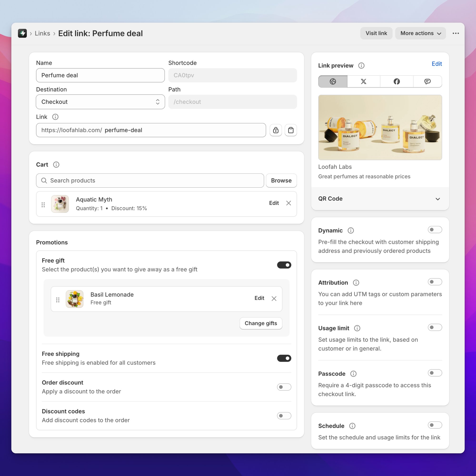Open the More actions dropdown

[420, 33]
